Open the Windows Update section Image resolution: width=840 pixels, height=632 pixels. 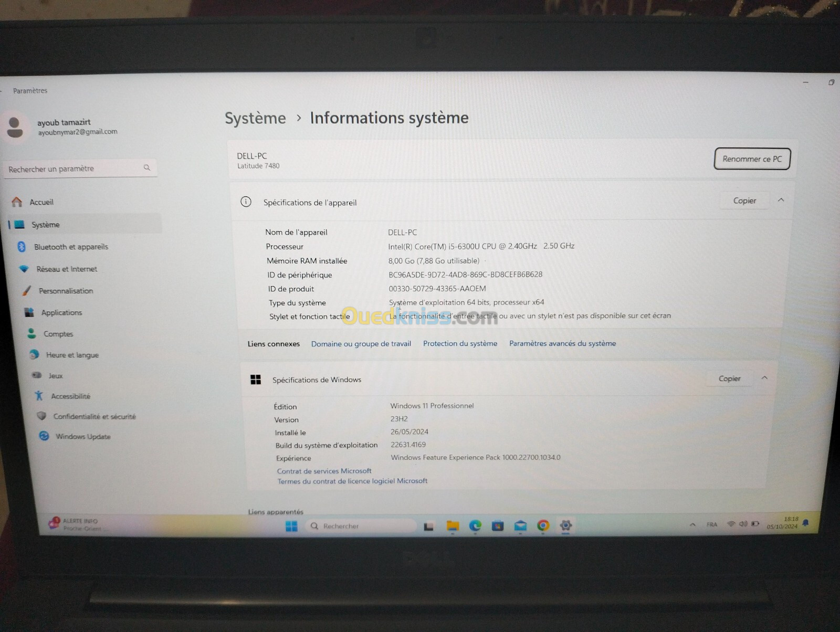click(x=83, y=437)
